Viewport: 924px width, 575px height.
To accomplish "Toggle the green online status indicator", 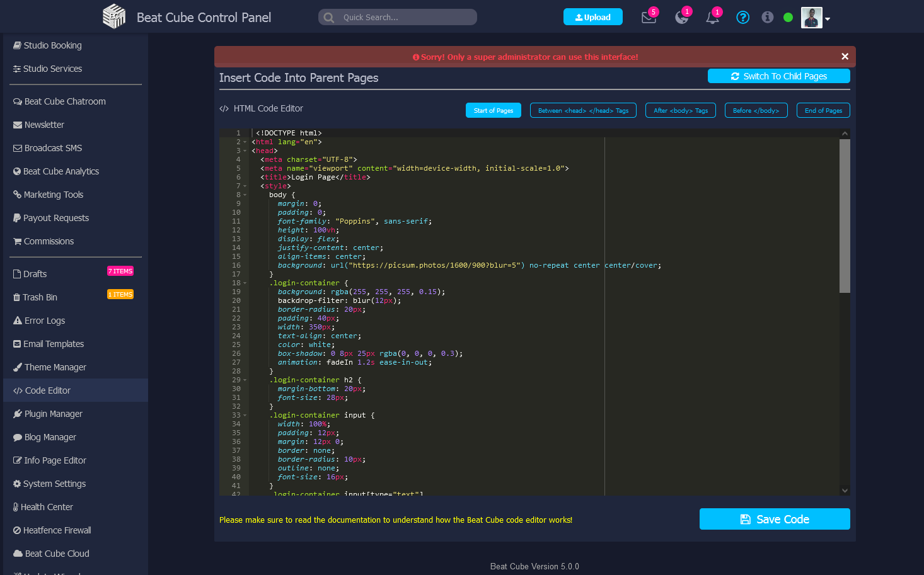I will [x=788, y=17].
